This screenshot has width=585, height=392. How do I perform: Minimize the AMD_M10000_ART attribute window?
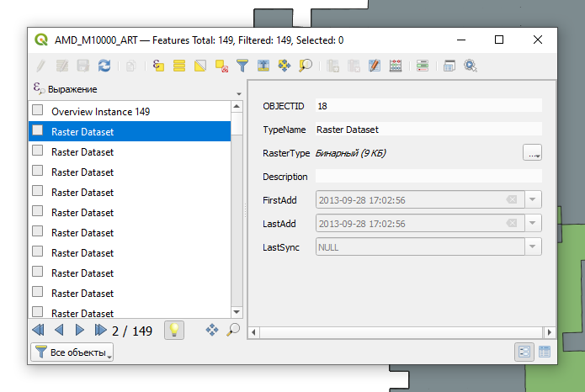(461, 40)
